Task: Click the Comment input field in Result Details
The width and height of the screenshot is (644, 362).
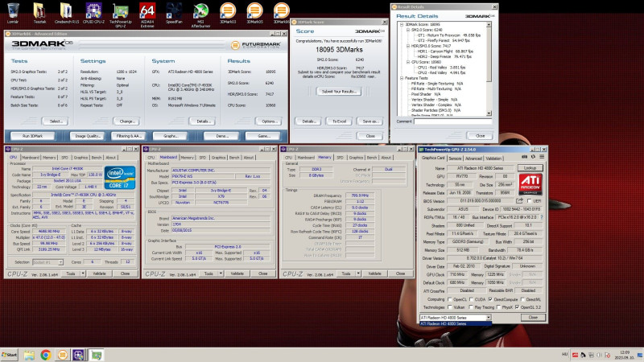Action: [452, 121]
